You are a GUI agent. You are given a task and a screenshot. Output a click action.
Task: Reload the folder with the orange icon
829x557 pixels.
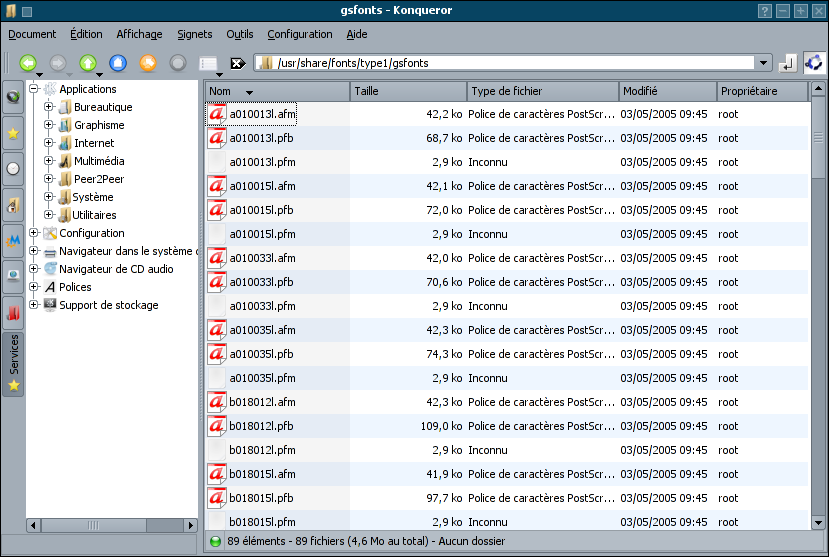tap(147, 63)
